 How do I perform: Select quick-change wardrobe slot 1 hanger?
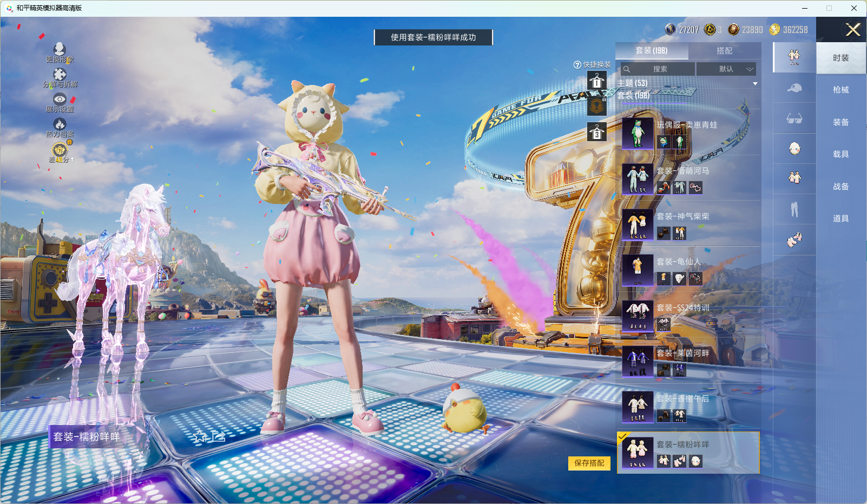597,81
